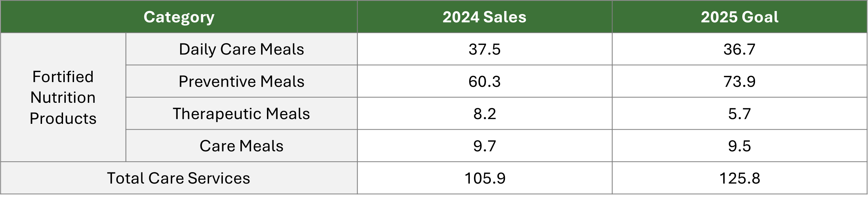Select the 2025 Goal column header
Screen dimensions: 868x199
point(740,17)
